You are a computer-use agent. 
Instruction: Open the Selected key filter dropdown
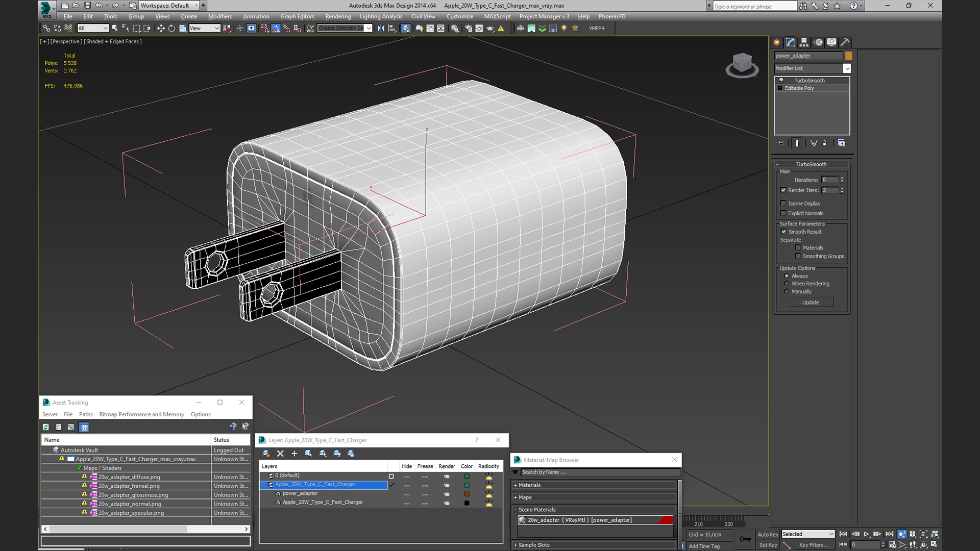point(808,534)
